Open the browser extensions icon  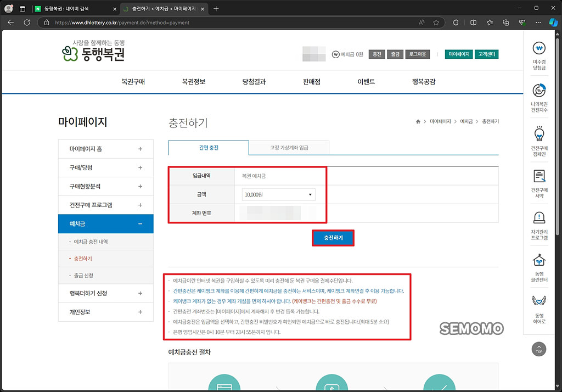[x=456, y=23]
